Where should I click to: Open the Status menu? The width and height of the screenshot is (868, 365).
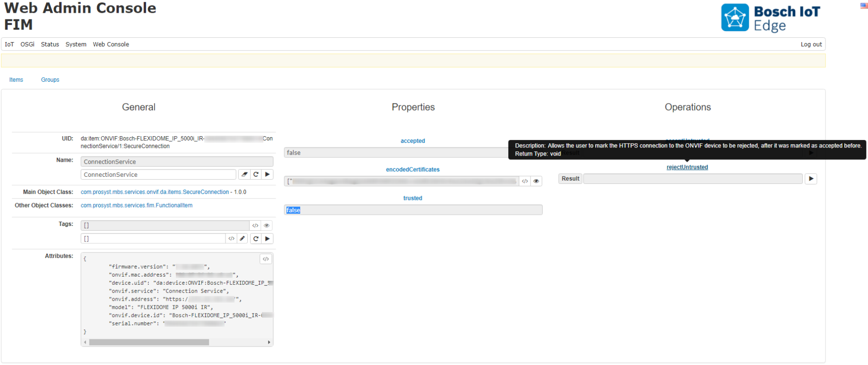(x=50, y=44)
